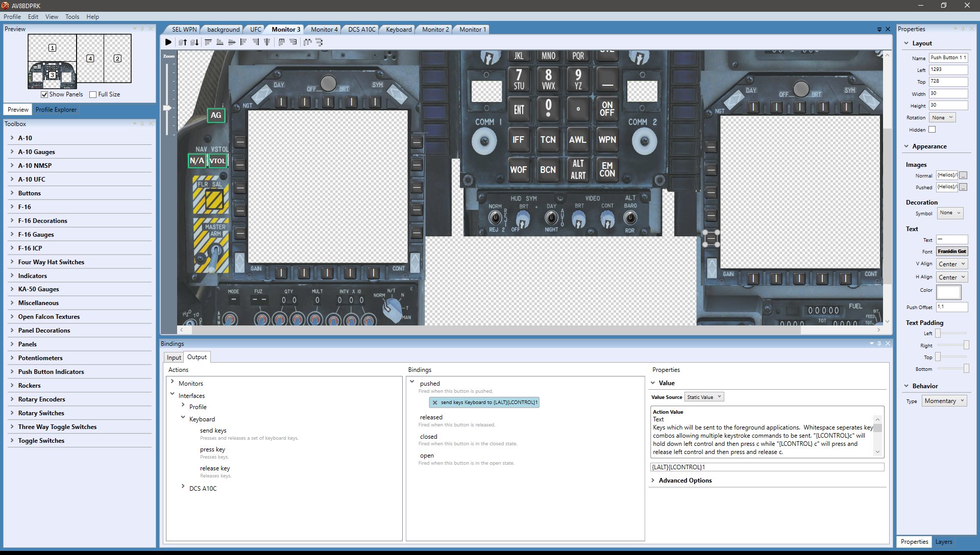Image resolution: width=980 pixels, height=555 pixels.
Task: Select monitor 2 in the Preview
Action: [117, 58]
